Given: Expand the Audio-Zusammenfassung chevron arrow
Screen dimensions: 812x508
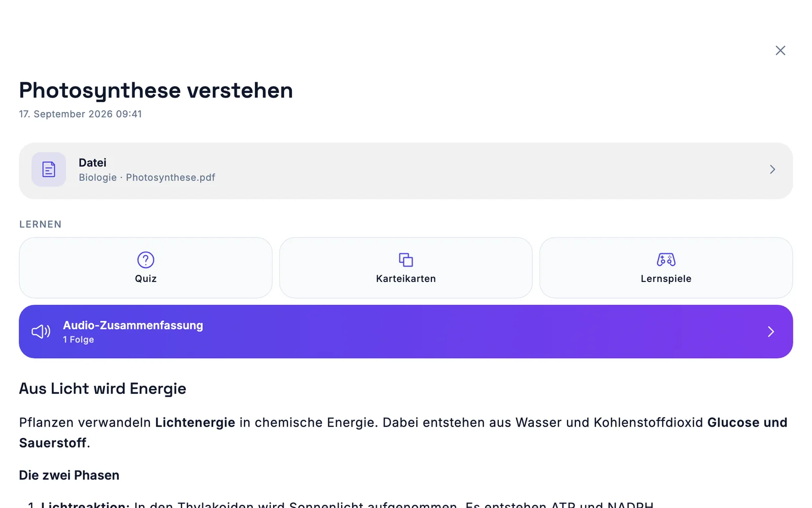Looking at the screenshot, I should [x=771, y=332].
